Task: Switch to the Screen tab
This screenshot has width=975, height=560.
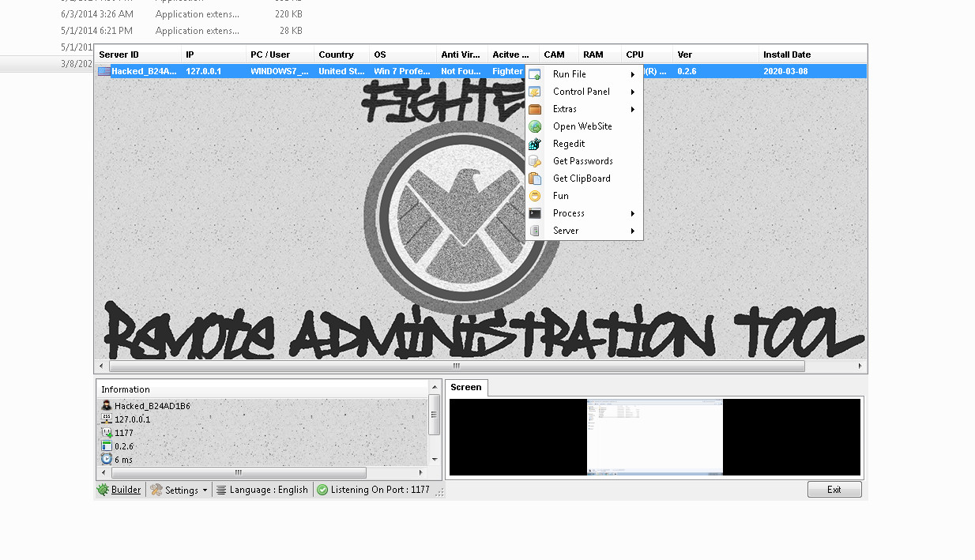Action: 466,387
